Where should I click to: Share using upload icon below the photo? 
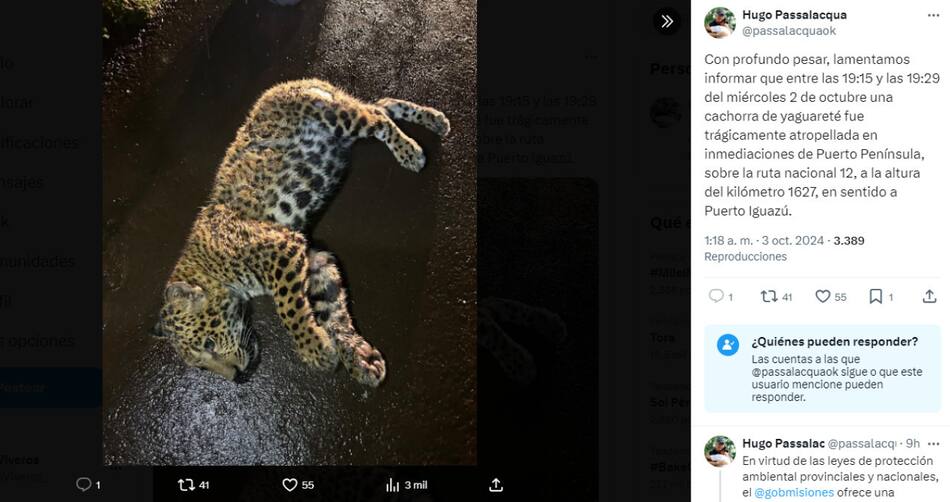pos(496,484)
